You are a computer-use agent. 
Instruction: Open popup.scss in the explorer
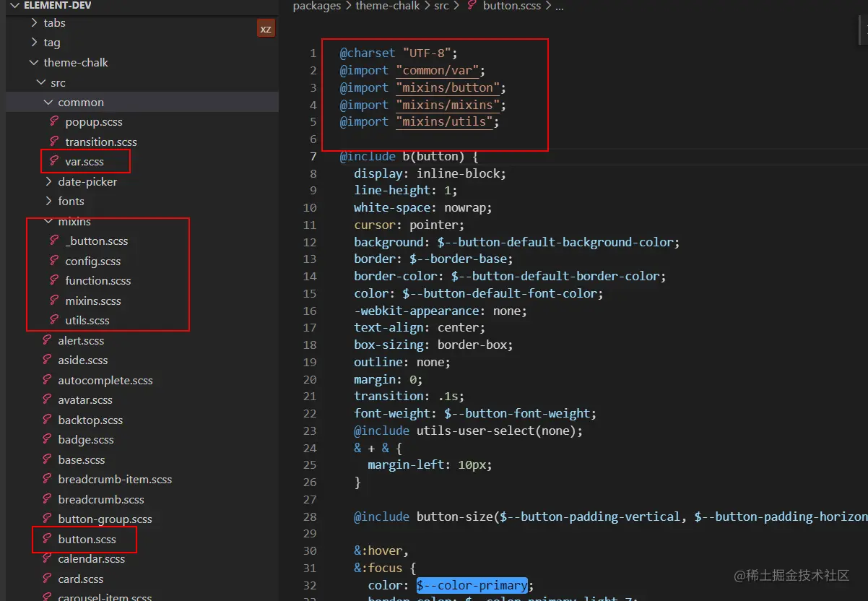tap(94, 122)
